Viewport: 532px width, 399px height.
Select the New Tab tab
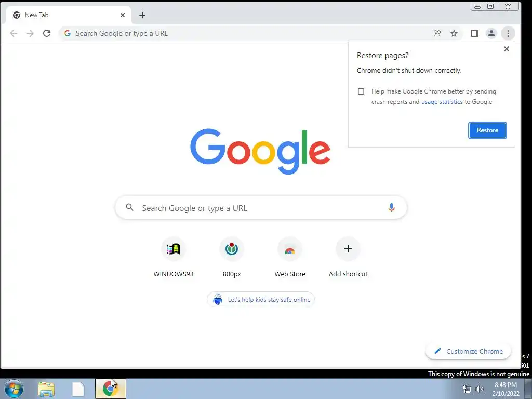(x=69, y=15)
